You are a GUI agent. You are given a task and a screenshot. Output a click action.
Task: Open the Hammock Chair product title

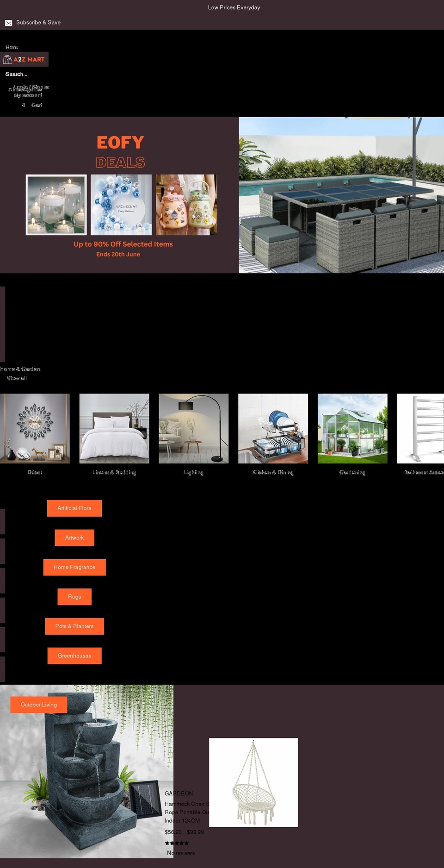(x=187, y=812)
